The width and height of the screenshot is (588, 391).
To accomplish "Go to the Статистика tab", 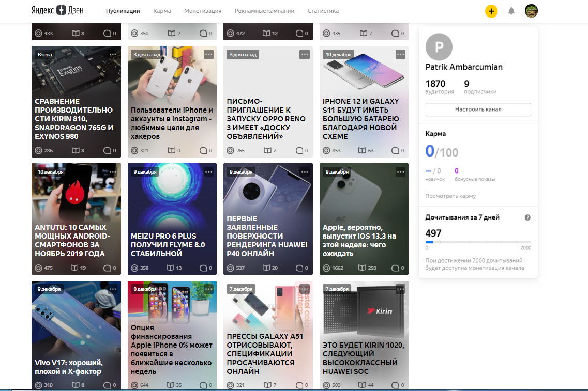I will point(323,11).
